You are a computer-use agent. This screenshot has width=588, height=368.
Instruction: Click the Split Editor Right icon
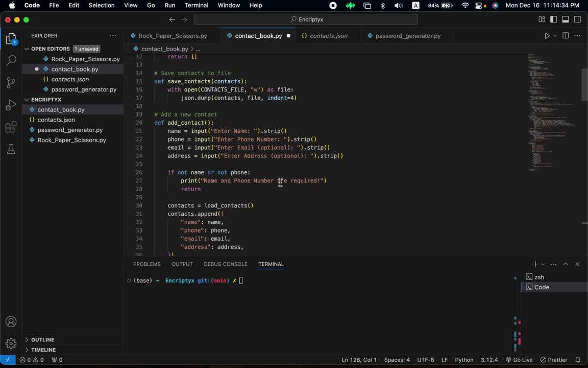click(566, 36)
